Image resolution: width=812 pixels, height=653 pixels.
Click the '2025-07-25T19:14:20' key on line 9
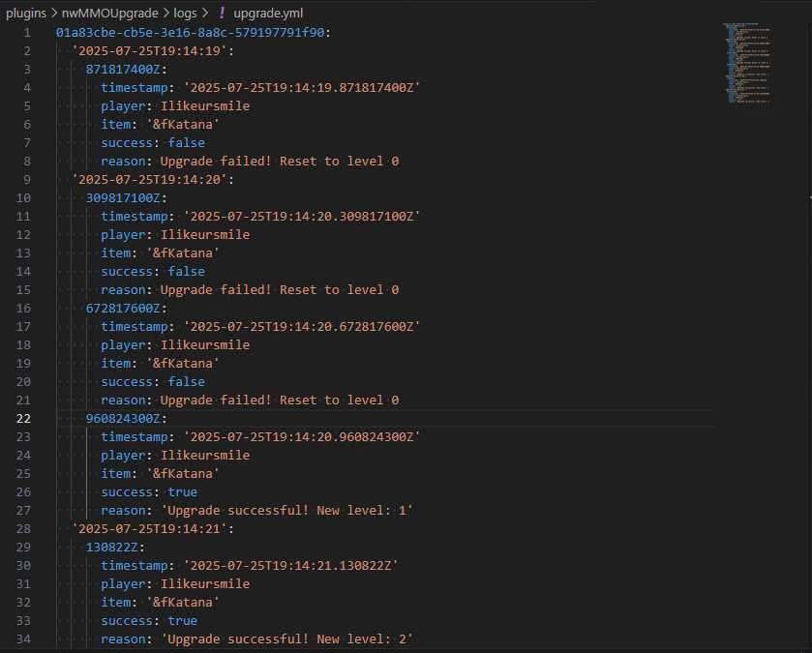pyautogui.click(x=152, y=180)
